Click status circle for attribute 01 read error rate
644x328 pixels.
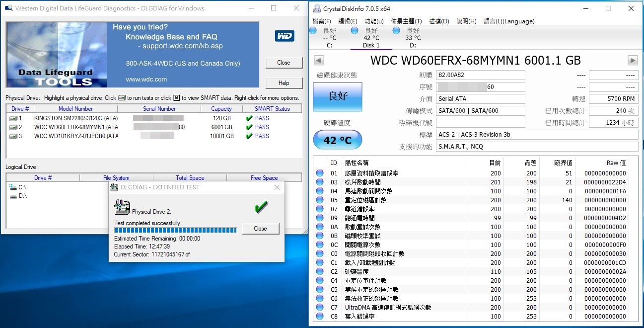(x=320, y=173)
